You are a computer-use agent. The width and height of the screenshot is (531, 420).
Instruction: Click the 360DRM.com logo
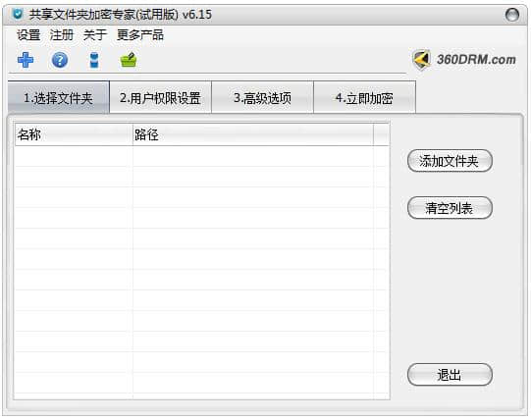464,60
